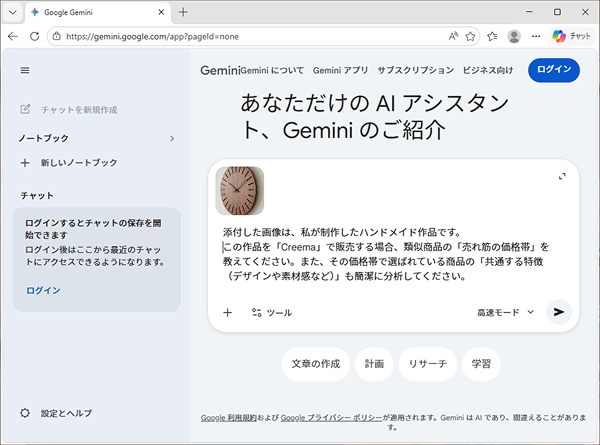
Task: Open the 高速モード model dropdown
Action: 505,313
